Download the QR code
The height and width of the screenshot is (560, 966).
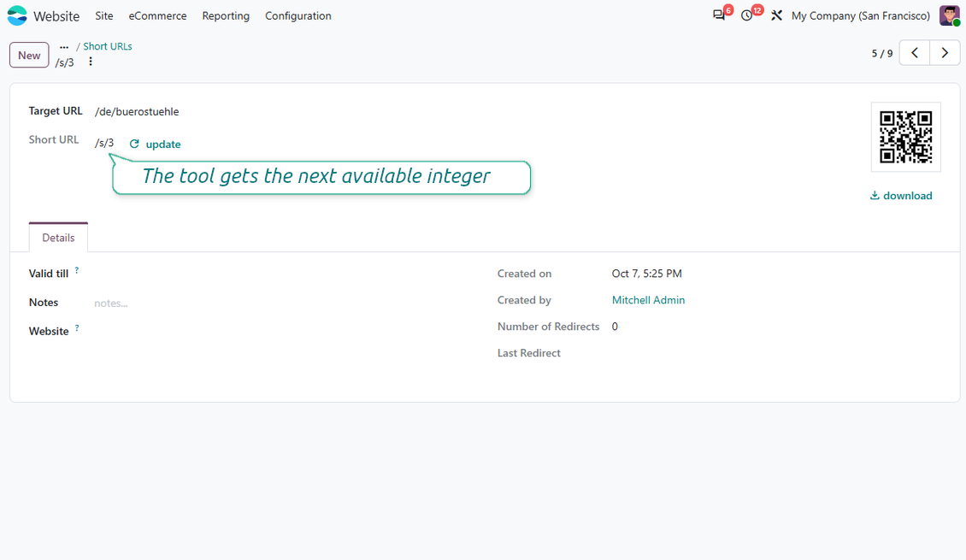[901, 196]
